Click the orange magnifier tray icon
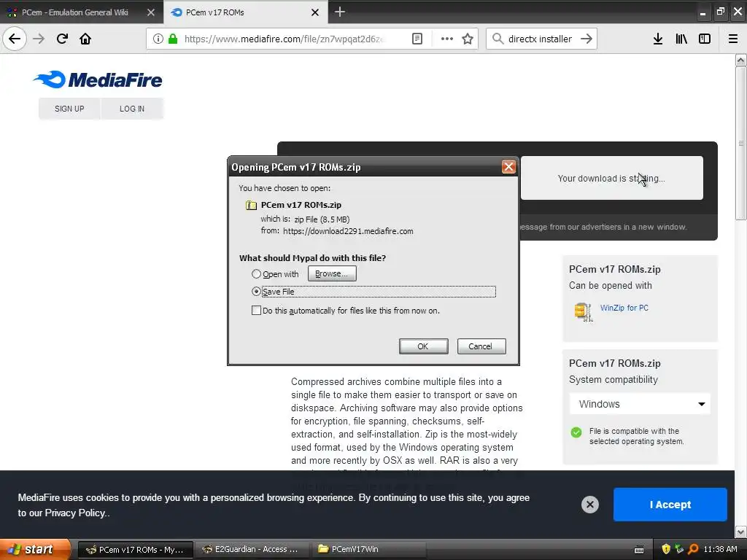747x560 pixels. point(693,549)
